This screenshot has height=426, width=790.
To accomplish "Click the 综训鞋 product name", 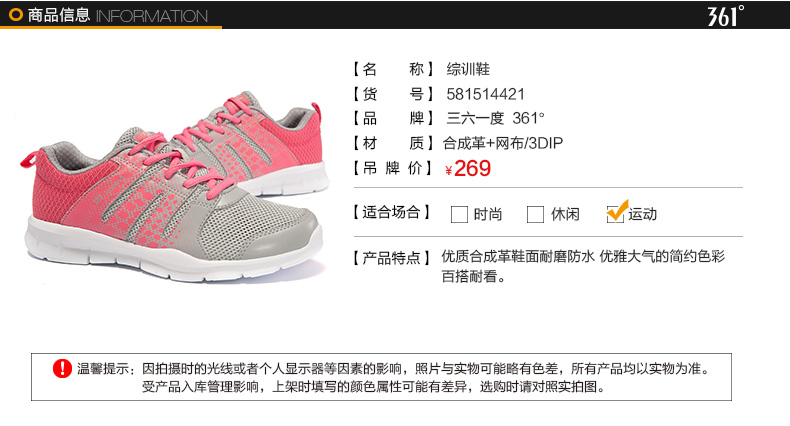I will click(468, 69).
